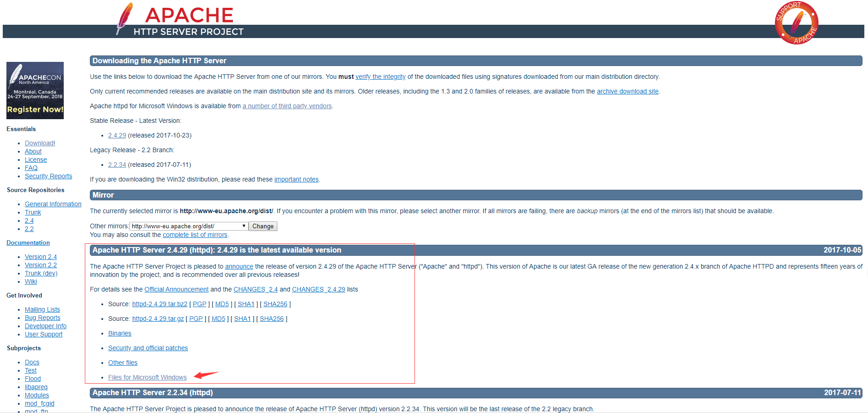Open Security and official patches link
Image resolution: width=868 pixels, height=413 pixels.
coord(148,348)
